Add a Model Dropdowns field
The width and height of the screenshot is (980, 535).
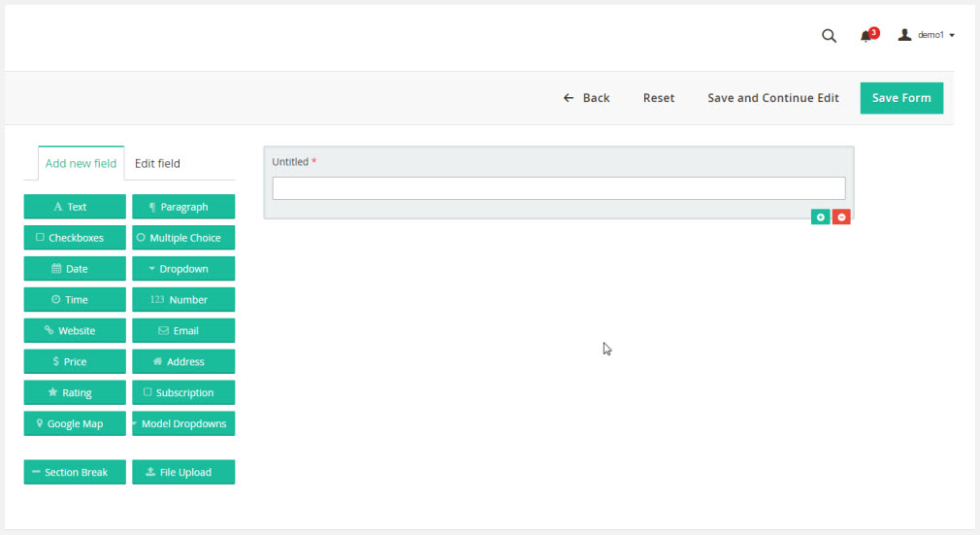[x=183, y=424]
